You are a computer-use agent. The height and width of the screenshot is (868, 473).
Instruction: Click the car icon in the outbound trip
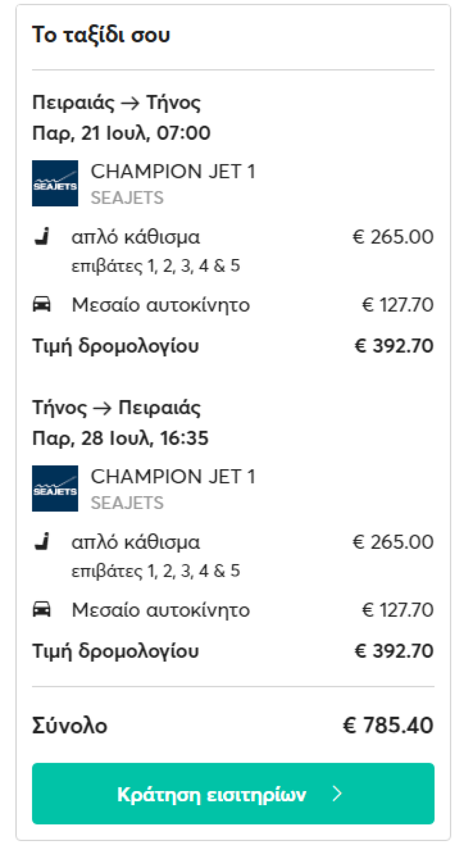click(42, 304)
